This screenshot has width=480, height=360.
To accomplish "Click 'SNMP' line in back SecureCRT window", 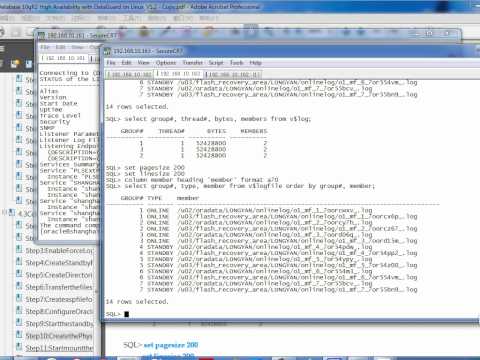I will point(47,128).
